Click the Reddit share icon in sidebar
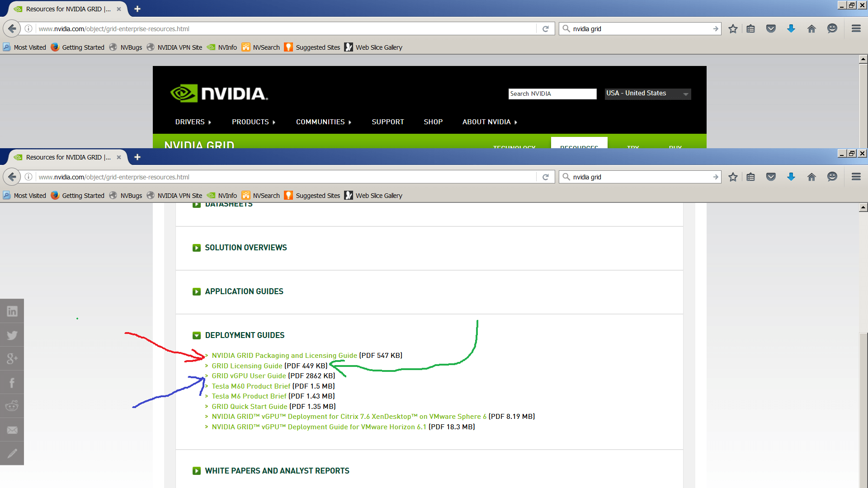This screenshot has height=488, width=868. pos(12,406)
